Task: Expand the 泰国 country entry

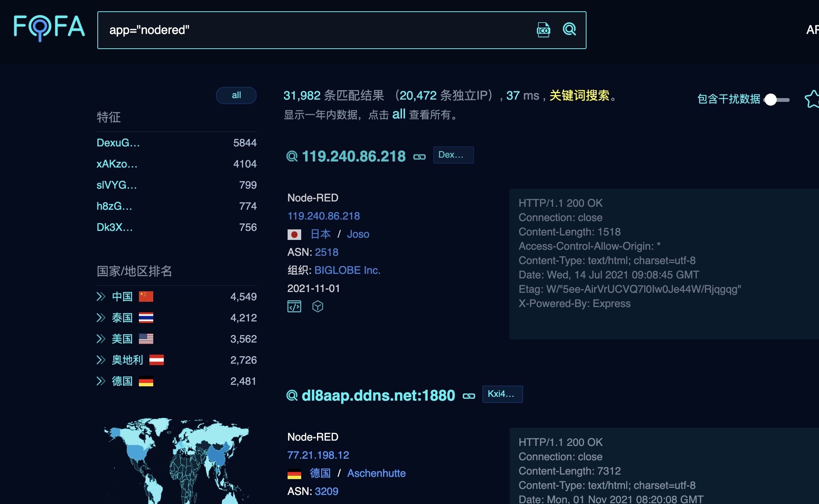Action: tap(101, 318)
